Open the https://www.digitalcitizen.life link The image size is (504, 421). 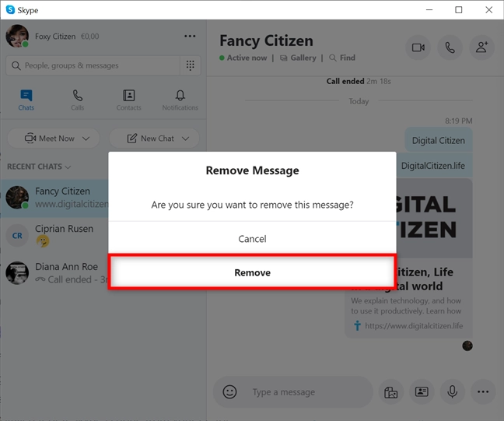click(x=414, y=326)
